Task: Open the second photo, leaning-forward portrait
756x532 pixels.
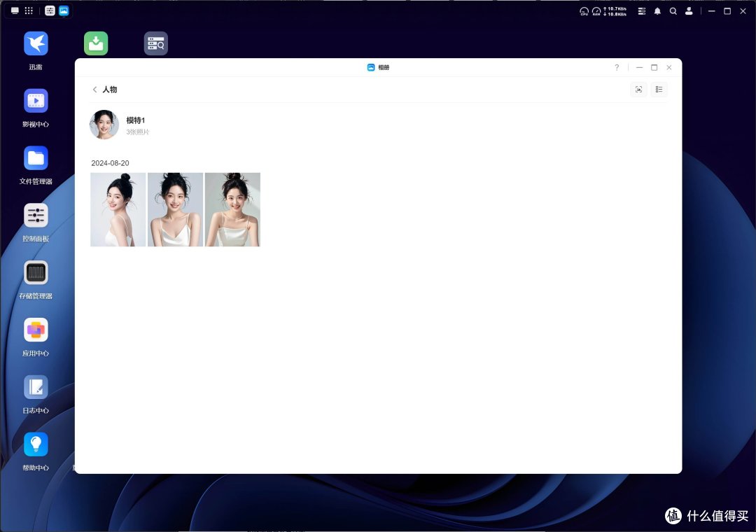Action: 176,210
